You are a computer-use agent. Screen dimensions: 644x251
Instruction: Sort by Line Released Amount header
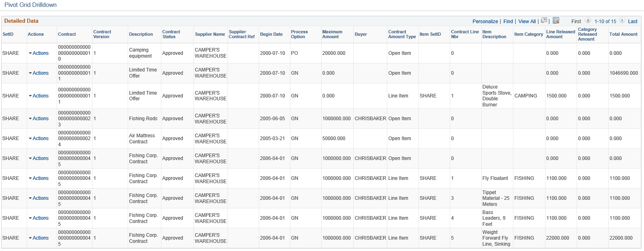[560, 34]
